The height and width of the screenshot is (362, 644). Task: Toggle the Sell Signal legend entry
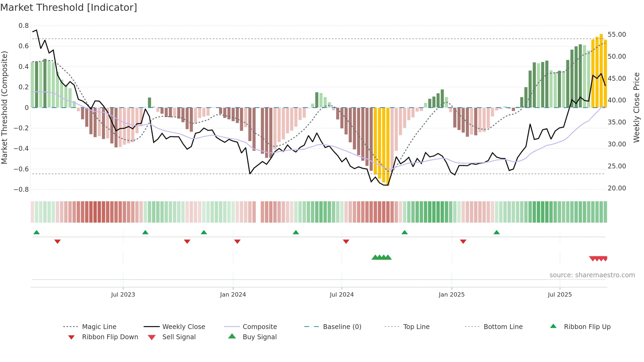172,337
